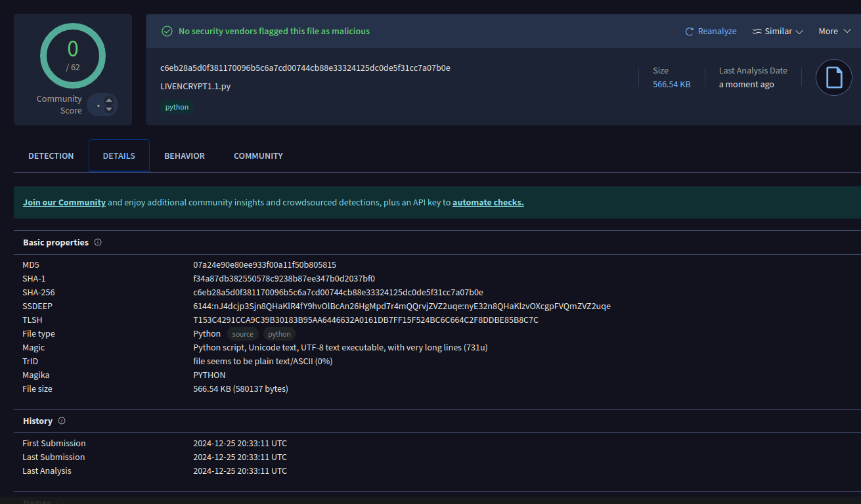Click the 0/62 detection score circle
Screen dimensions: 861x504
pos(73,55)
